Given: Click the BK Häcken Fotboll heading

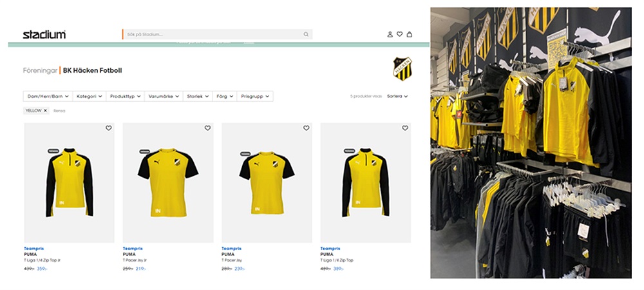Looking at the screenshot, I should pos(92,70).
